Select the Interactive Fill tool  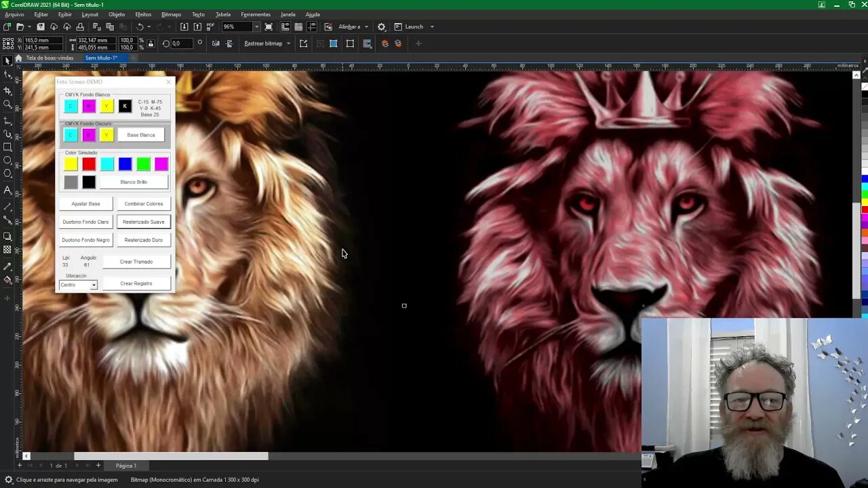[x=7, y=279]
